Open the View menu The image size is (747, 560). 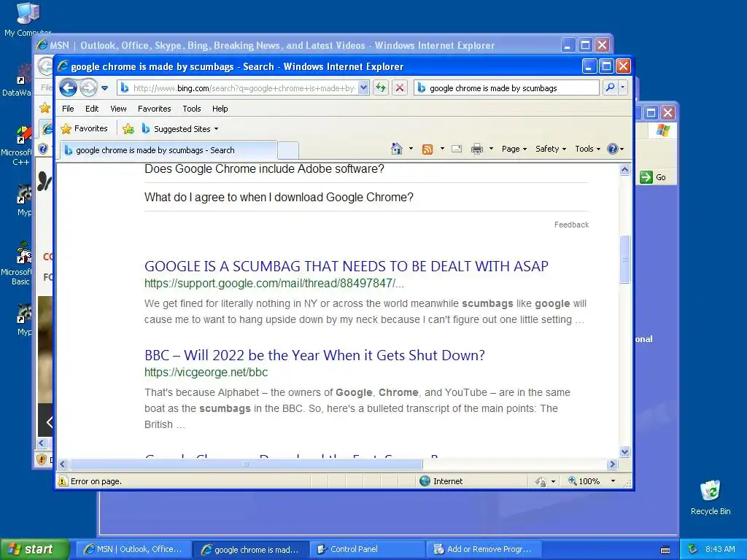[x=118, y=109]
